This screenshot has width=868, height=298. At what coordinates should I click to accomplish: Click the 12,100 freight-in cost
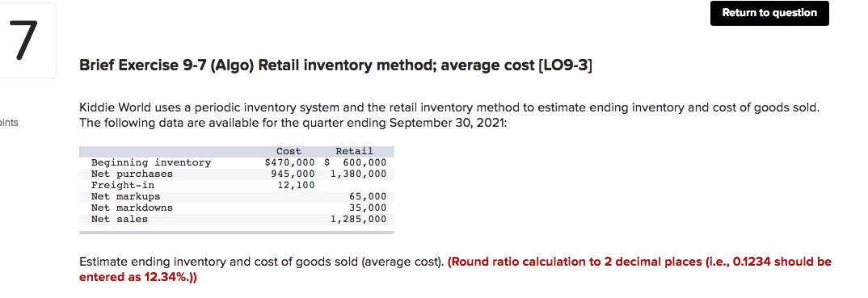click(296, 185)
